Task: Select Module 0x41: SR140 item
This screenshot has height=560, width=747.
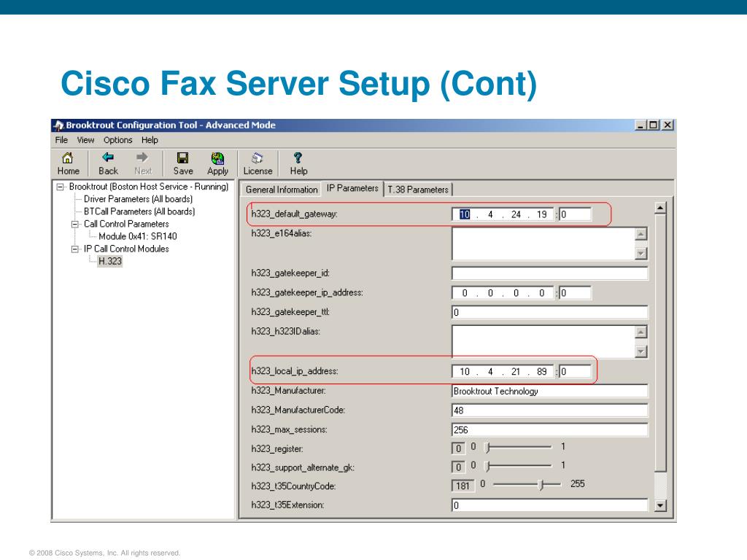Action: point(138,236)
